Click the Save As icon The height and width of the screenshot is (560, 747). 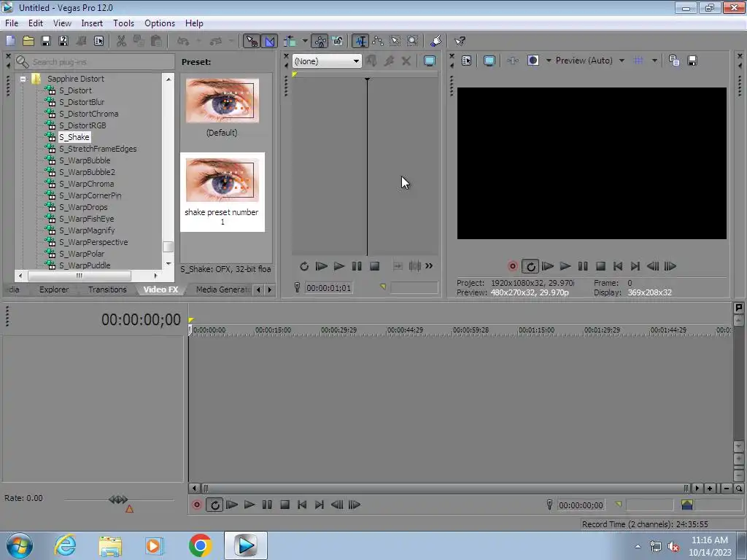point(63,42)
